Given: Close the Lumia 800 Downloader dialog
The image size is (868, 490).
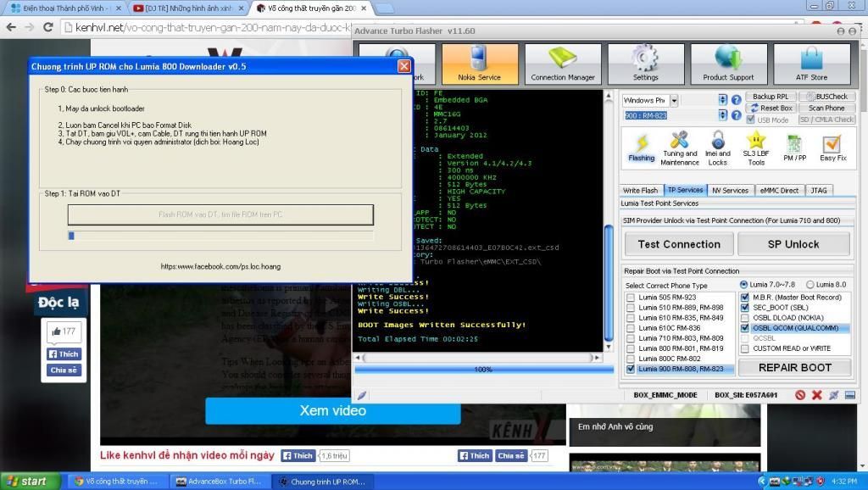Looking at the screenshot, I should [404, 66].
